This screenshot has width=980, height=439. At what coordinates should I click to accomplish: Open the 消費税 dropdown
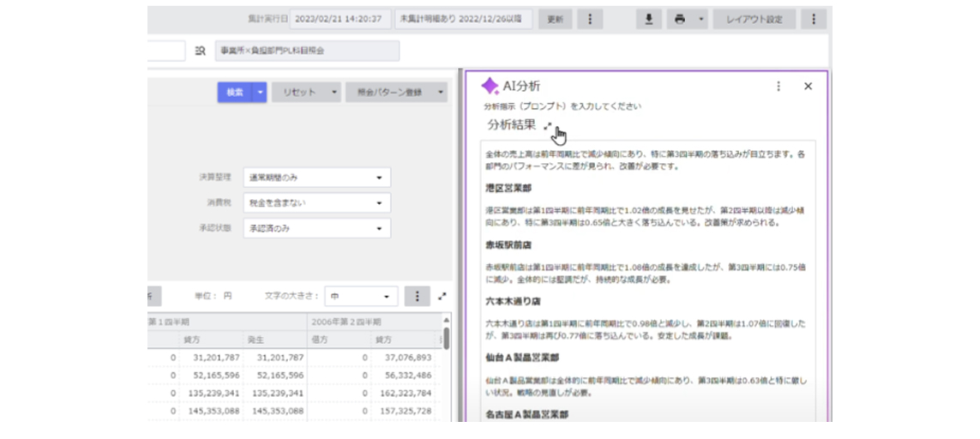(x=317, y=203)
